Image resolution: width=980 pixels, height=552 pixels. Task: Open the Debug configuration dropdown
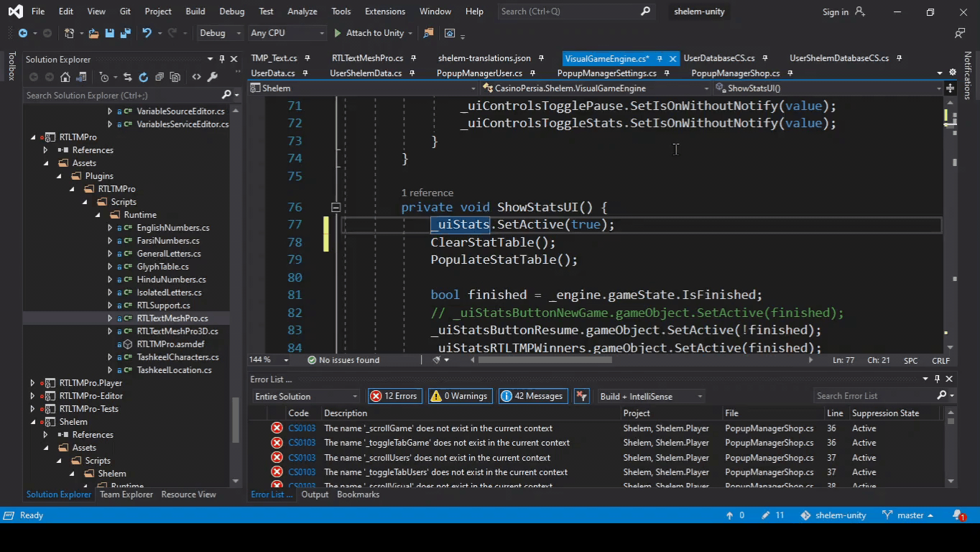[x=220, y=33]
